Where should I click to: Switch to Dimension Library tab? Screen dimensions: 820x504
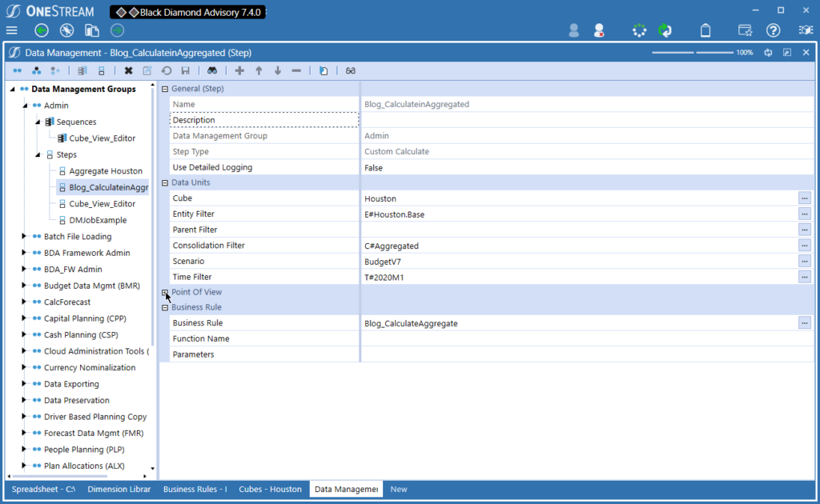pyautogui.click(x=119, y=490)
